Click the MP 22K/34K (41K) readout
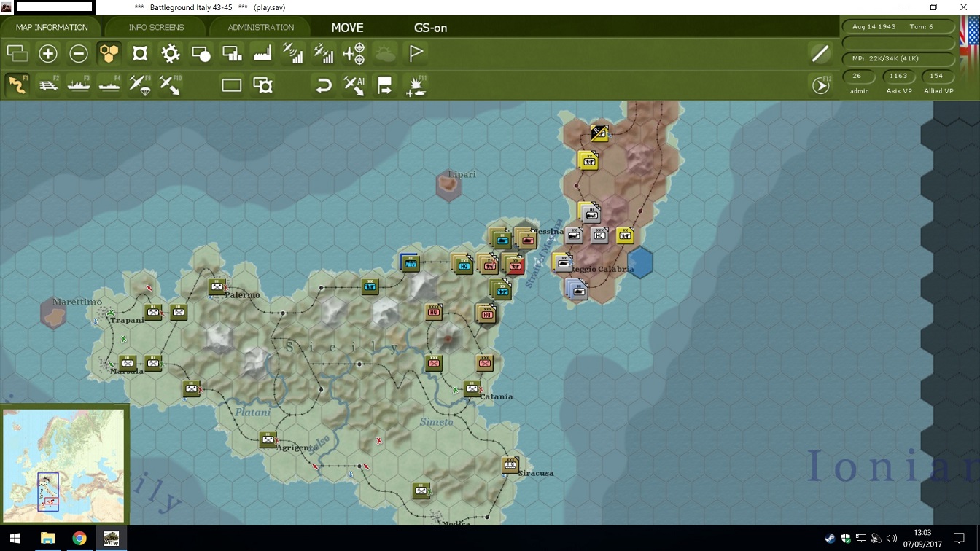980x551 pixels. [898, 58]
